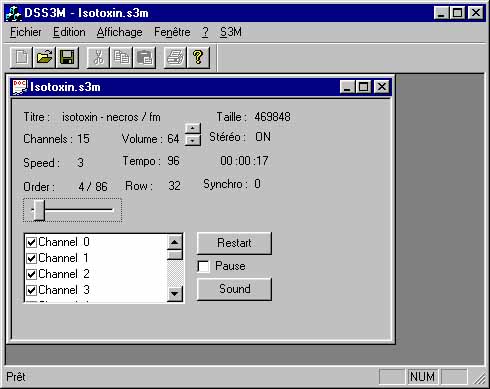
Task: Click the NUM status bar indicator
Action: point(422,377)
